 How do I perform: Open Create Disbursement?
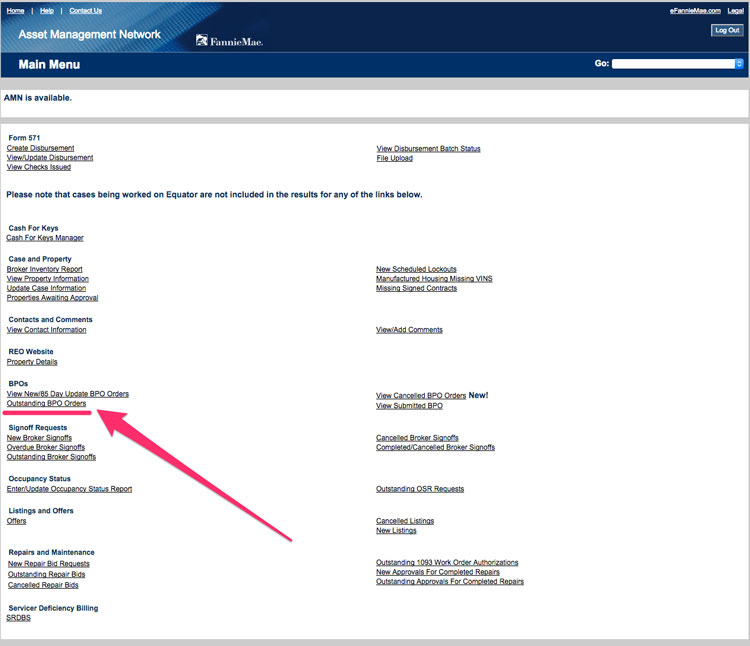pyautogui.click(x=40, y=148)
